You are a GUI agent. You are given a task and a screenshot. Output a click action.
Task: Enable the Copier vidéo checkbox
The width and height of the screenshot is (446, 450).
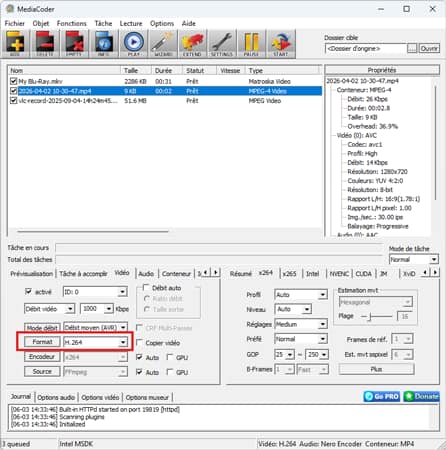139,343
